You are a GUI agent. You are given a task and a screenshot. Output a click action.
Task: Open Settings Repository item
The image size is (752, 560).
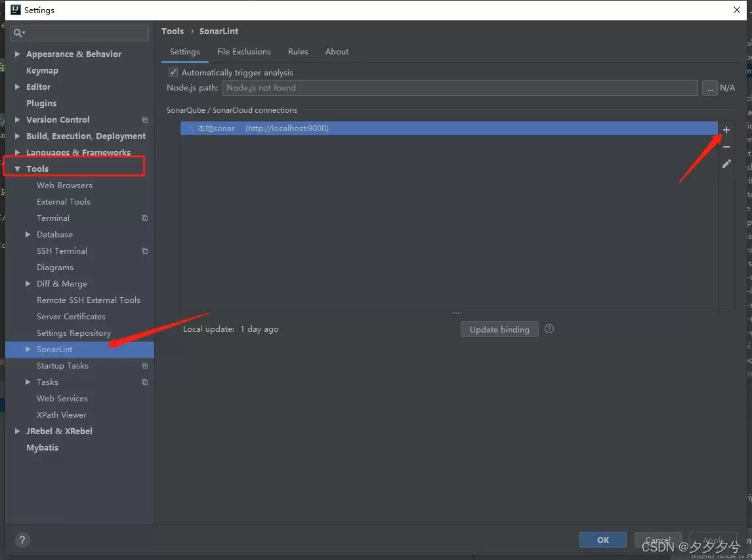73,332
